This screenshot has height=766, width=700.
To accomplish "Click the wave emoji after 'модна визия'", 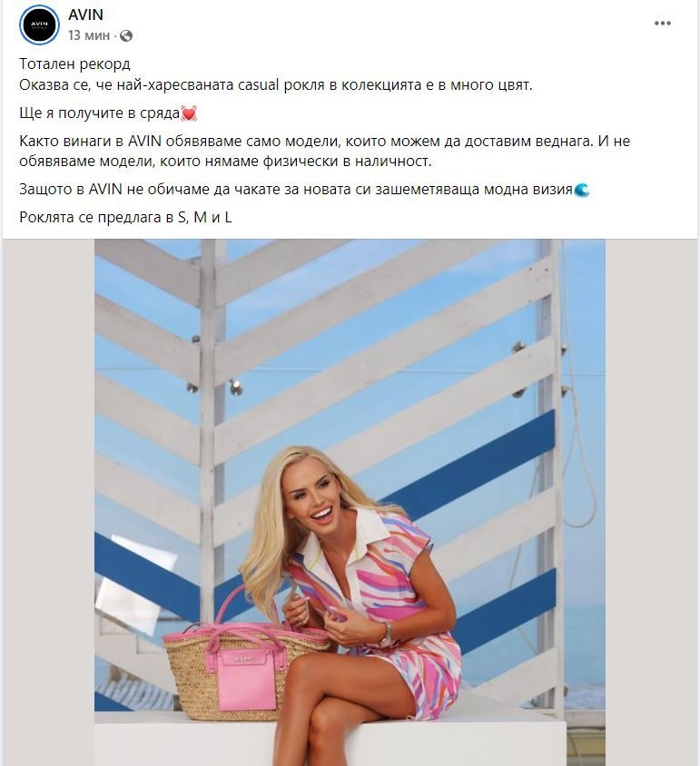I will 582,190.
